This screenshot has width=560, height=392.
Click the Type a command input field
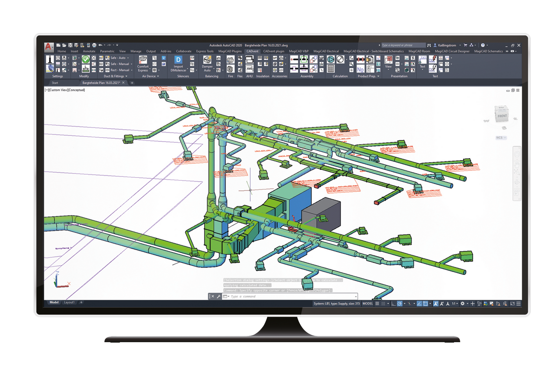point(292,296)
